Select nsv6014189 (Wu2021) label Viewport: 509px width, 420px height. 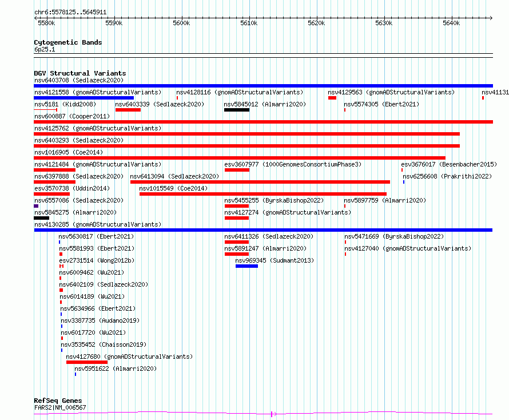pyautogui.click(x=92, y=296)
